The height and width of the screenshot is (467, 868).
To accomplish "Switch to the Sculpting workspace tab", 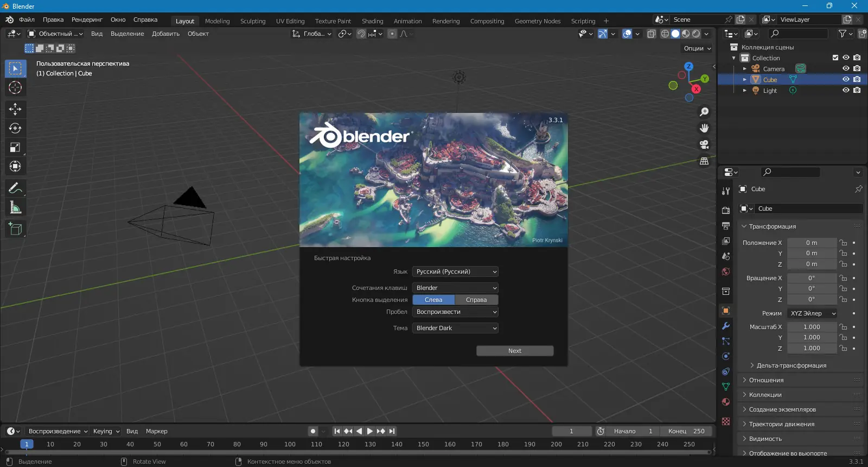I will pyautogui.click(x=253, y=21).
